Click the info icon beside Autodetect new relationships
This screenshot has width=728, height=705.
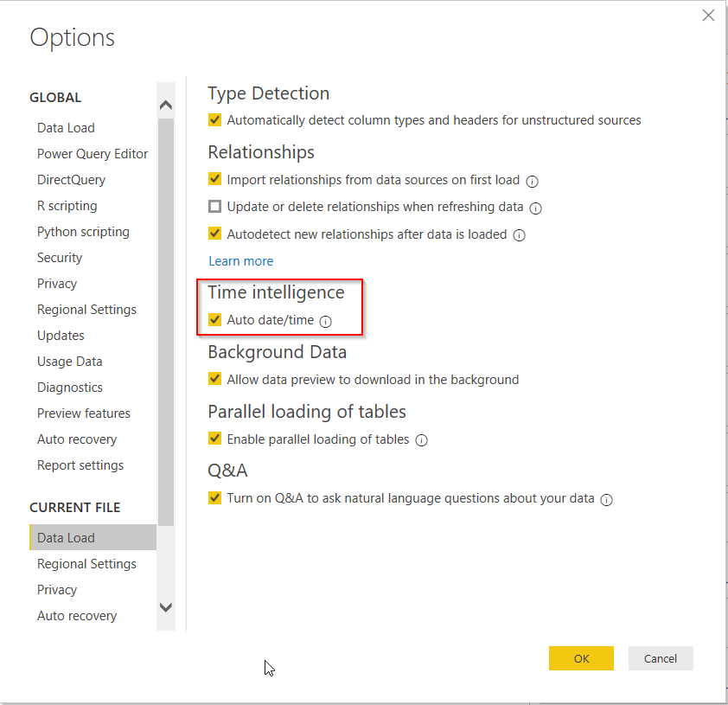point(519,234)
